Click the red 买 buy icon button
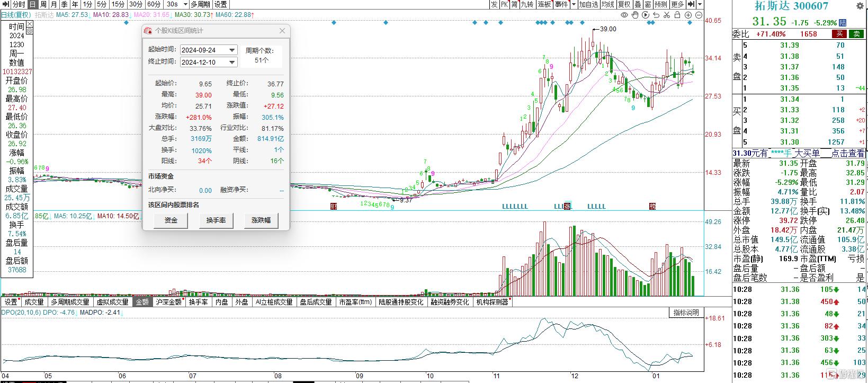The height and width of the screenshot is (383, 868). tap(839, 34)
